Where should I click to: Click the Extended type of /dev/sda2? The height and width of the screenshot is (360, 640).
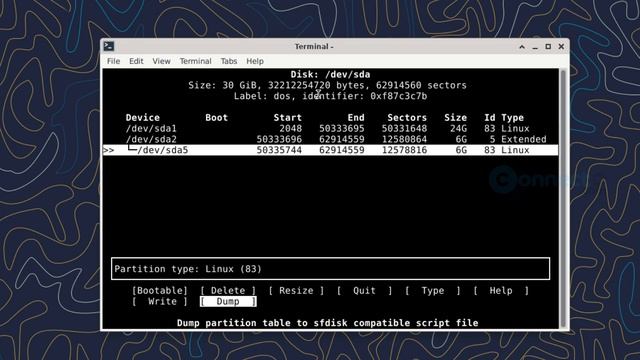[x=524, y=139]
